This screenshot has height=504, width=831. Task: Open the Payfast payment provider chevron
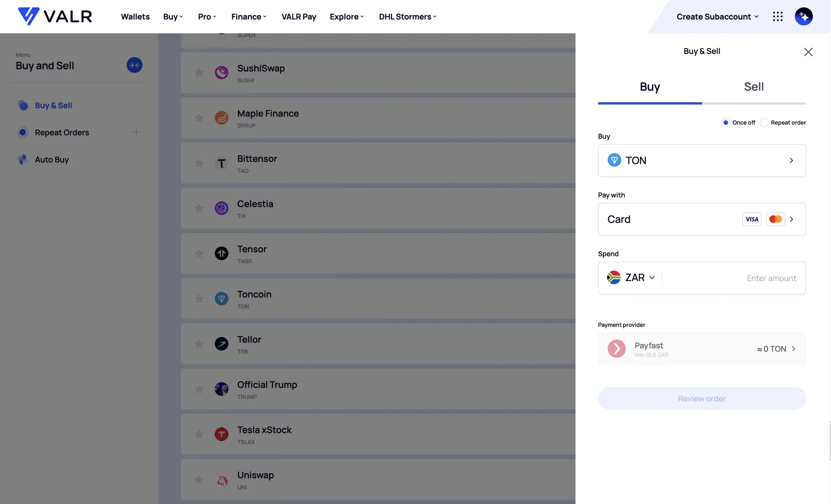(x=793, y=349)
